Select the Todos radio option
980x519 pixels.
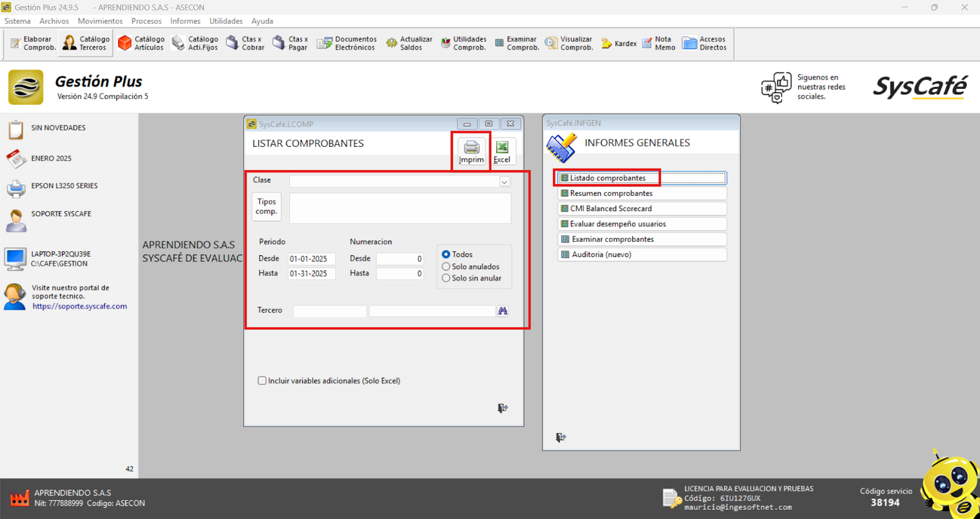click(x=446, y=255)
